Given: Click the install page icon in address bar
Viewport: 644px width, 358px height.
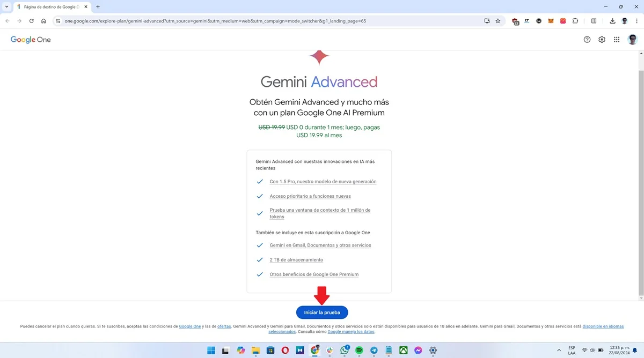Looking at the screenshot, I should click(486, 21).
